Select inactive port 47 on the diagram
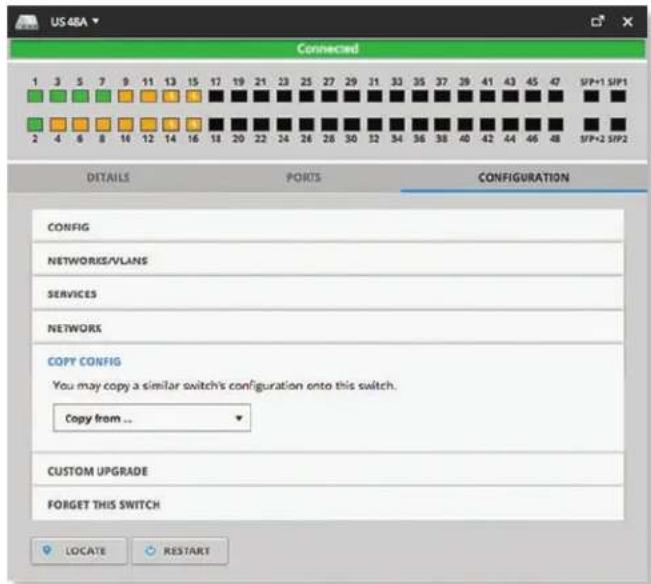651x584 pixels. click(x=556, y=96)
